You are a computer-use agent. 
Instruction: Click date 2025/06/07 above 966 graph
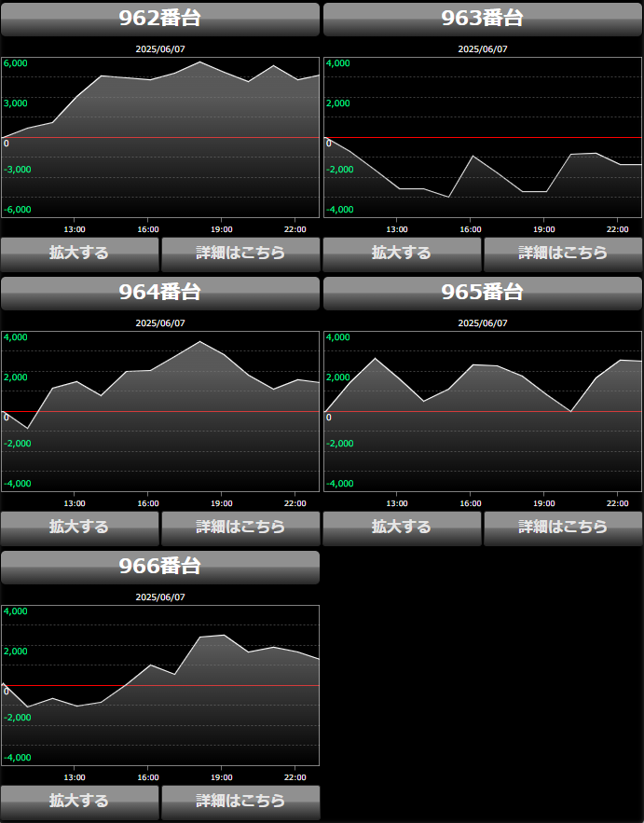coord(160,597)
